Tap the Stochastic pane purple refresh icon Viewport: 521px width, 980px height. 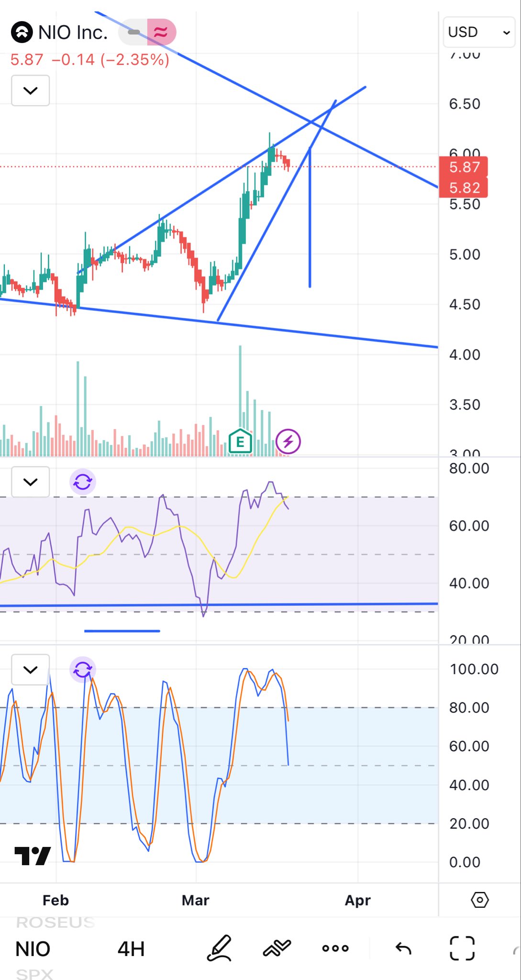click(x=83, y=669)
